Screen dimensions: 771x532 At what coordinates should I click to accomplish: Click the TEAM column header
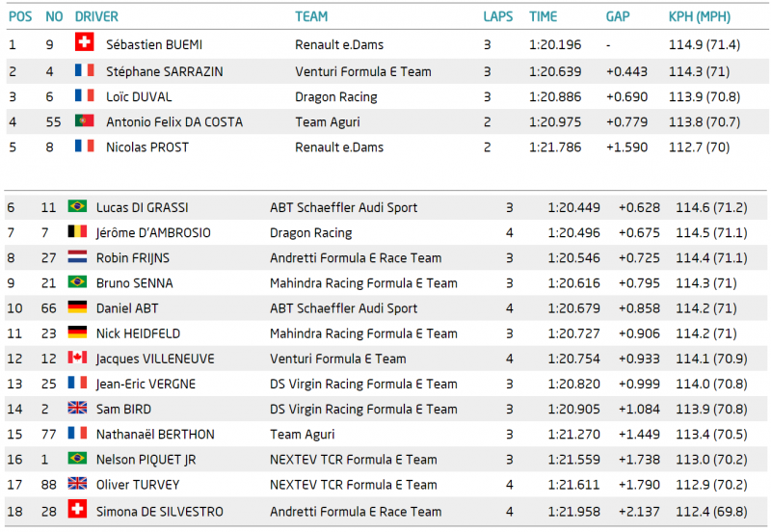tap(311, 16)
